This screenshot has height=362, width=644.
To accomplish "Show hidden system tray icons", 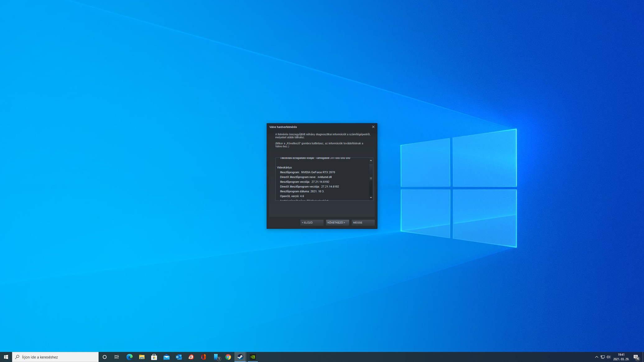I will 596,357.
